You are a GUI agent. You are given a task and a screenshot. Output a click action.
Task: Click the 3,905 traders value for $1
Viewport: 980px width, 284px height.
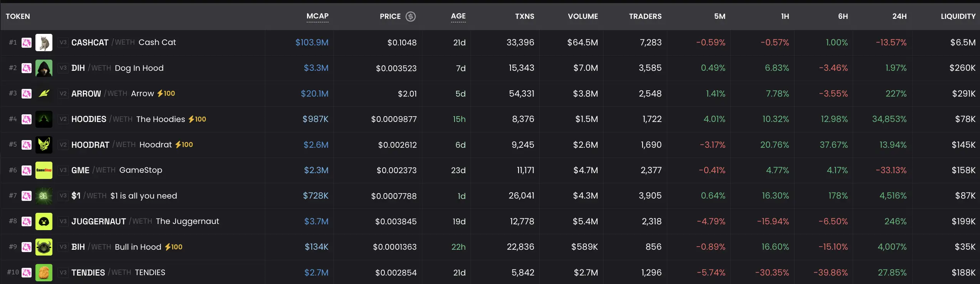pyautogui.click(x=650, y=196)
